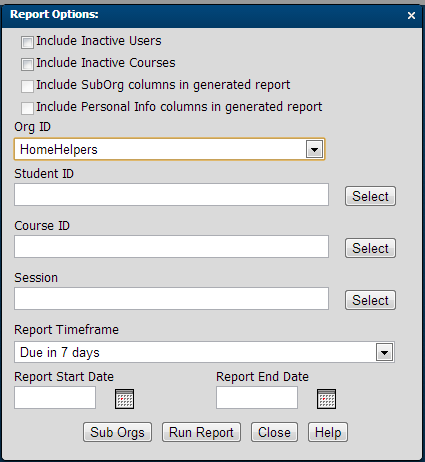Focus the Student ID text field
Viewport: 425px width, 462px height.
point(171,194)
